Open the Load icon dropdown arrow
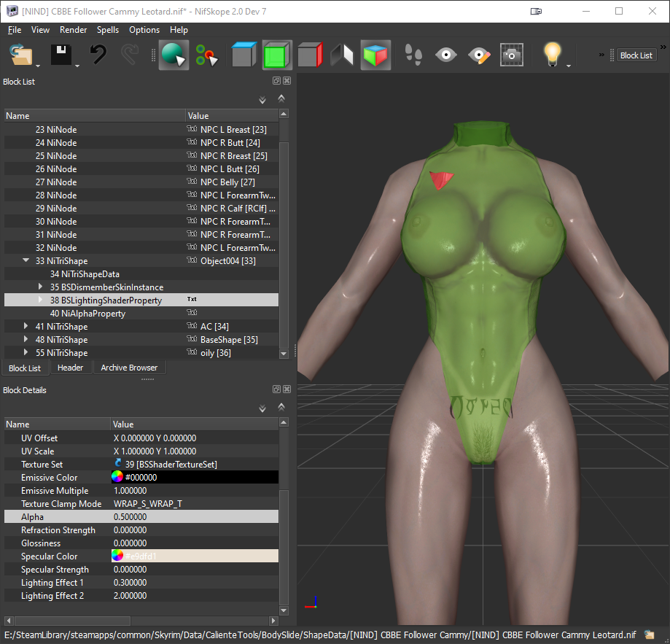The width and height of the screenshot is (670, 644). [38, 66]
